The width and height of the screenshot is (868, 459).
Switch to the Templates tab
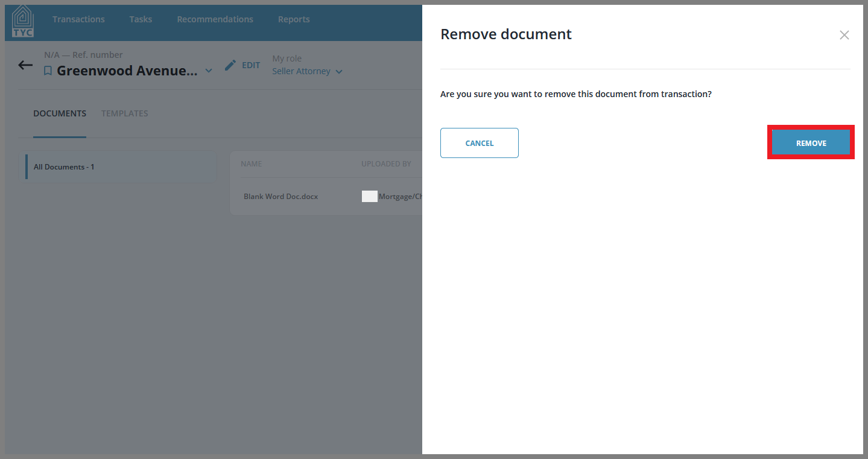125,113
